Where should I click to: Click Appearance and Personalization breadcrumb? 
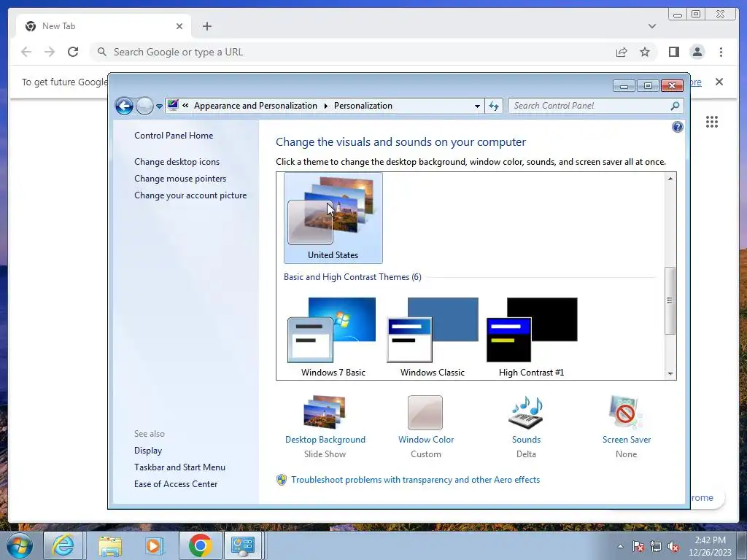coord(255,106)
